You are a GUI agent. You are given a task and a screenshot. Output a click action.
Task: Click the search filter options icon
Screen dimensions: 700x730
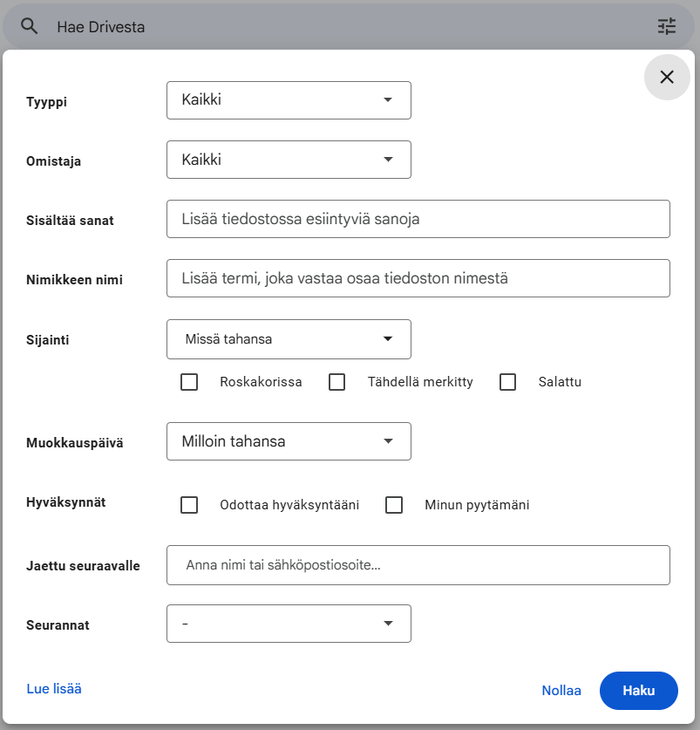click(x=666, y=26)
